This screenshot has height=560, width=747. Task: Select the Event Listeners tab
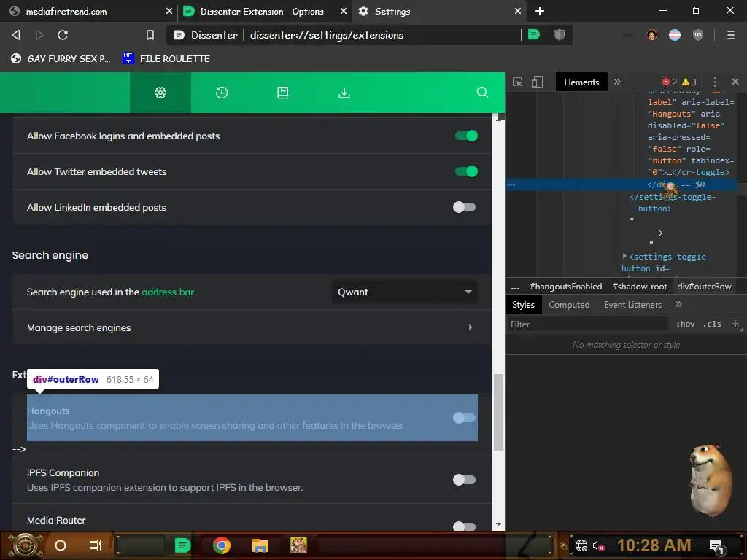pyautogui.click(x=632, y=304)
